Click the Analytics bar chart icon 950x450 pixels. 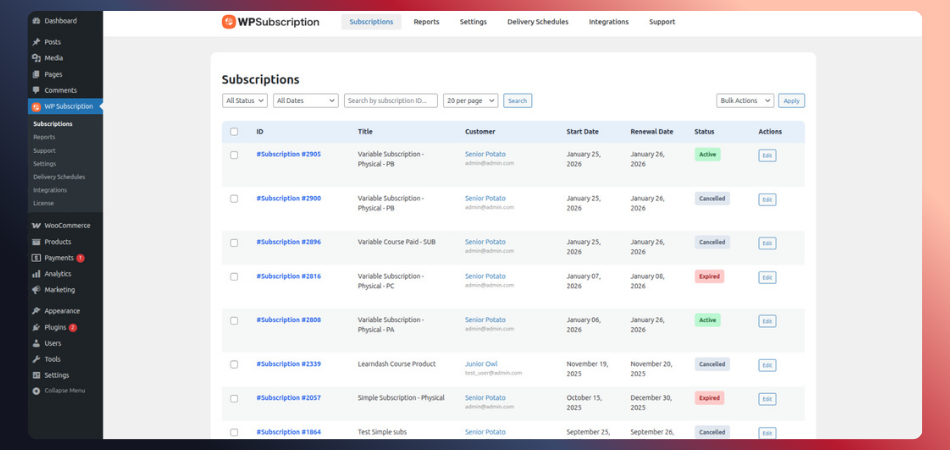pos(37,273)
